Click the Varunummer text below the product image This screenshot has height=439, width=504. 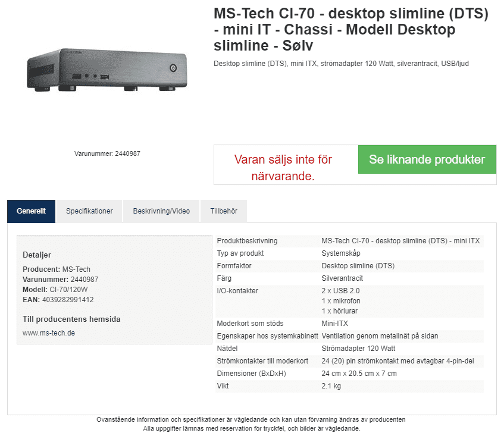pyautogui.click(x=107, y=153)
